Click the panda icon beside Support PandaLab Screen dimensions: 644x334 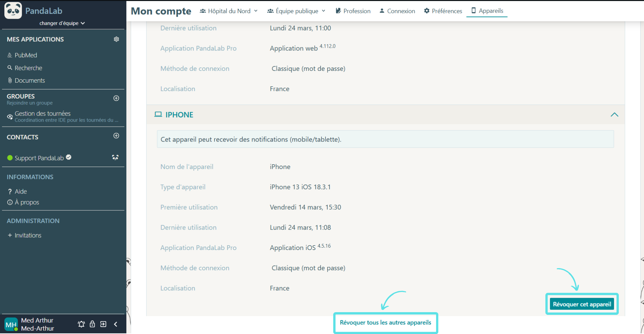[x=115, y=158]
